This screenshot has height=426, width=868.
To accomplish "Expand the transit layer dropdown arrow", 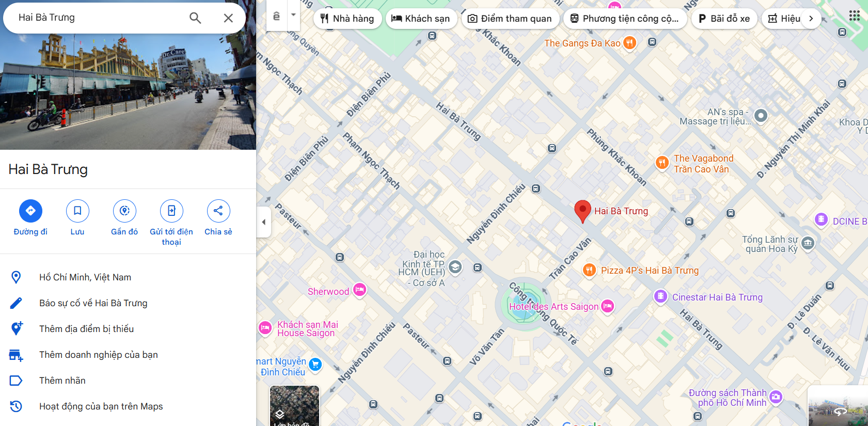I will (x=293, y=15).
